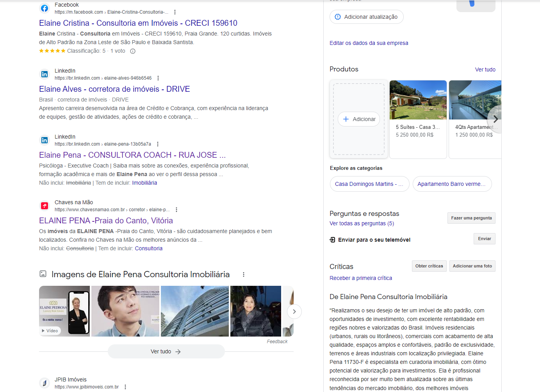This screenshot has height=392, width=540.
Task: Open three-dot menu for elaine-alves-946b6546 result
Action: click(158, 78)
